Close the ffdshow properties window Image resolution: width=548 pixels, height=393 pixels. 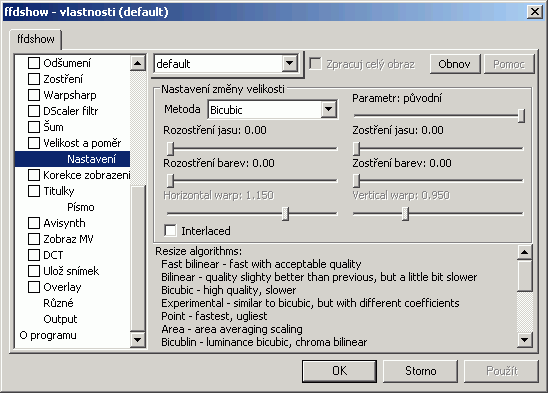(535, 12)
